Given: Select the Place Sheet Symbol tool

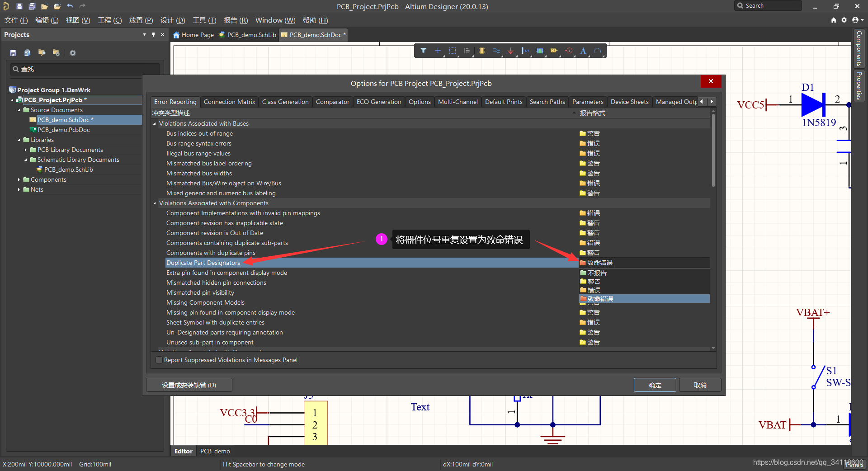Looking at the screenshot, I should point(540,51).
